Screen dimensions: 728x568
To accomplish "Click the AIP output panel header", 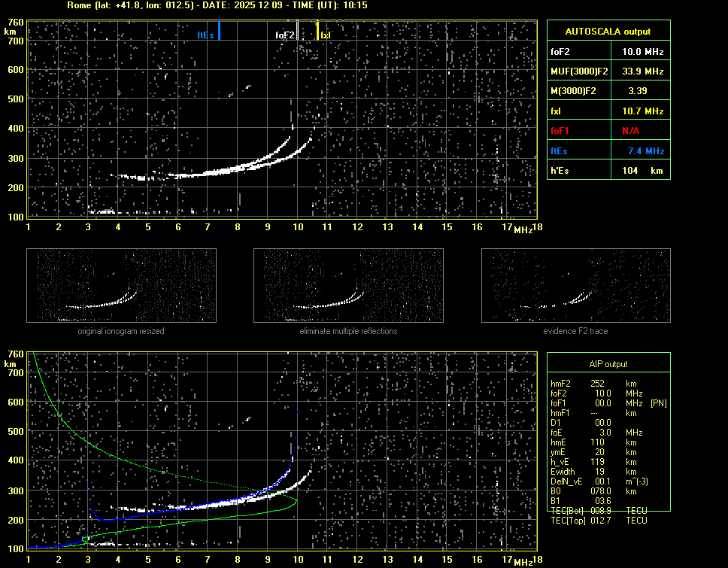I will coord(608,364).
